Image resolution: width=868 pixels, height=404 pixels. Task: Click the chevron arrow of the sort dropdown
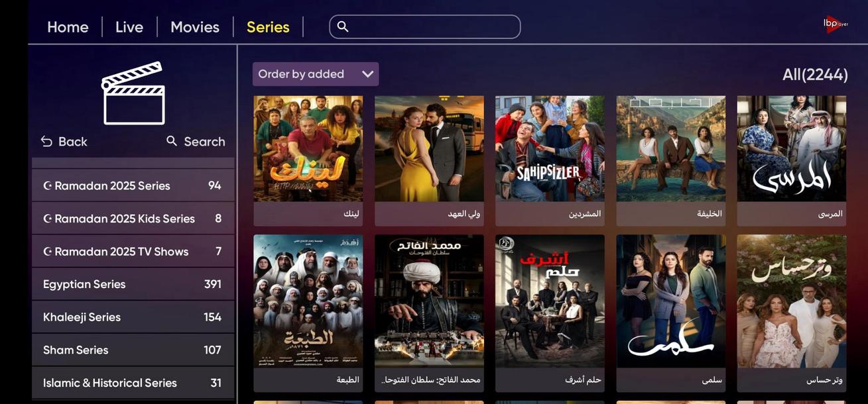click(x=367, y=74)
